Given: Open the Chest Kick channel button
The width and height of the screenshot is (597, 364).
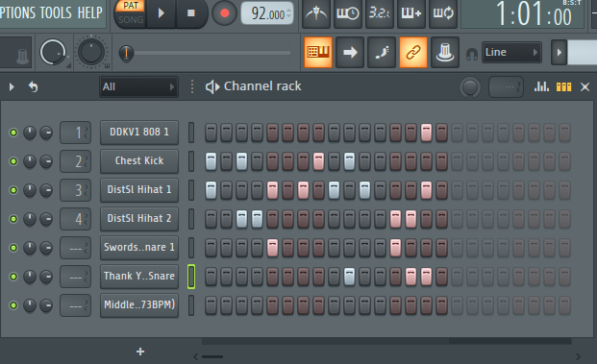Looking at the screenshot, I should pos(139,161).
